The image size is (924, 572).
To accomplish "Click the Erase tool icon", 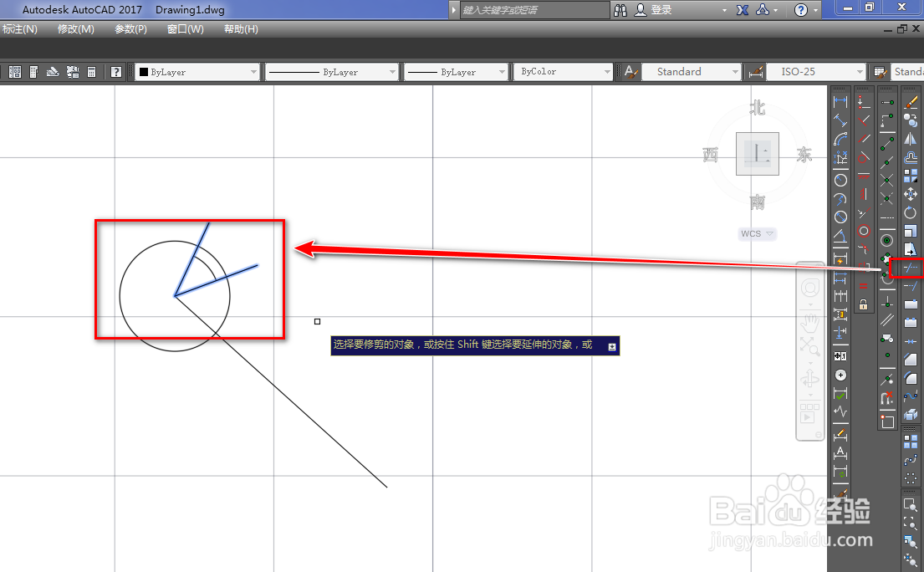I will 911,102.
